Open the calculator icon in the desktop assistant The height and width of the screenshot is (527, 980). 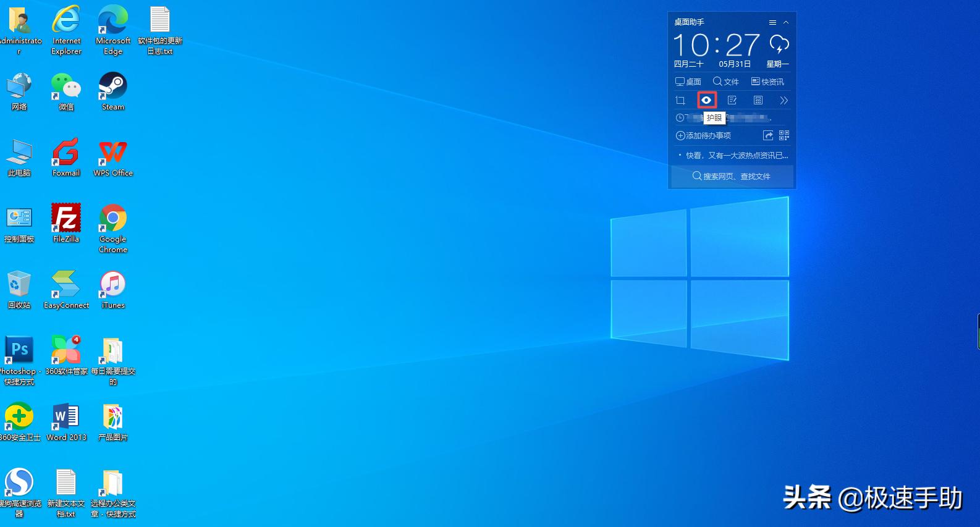click(x=758, y=100)
